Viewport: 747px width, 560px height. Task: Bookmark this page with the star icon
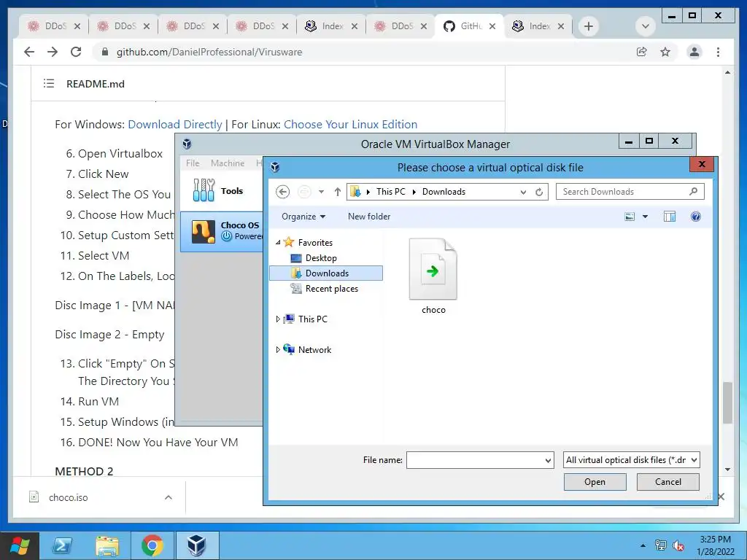(x=665, y=52)
